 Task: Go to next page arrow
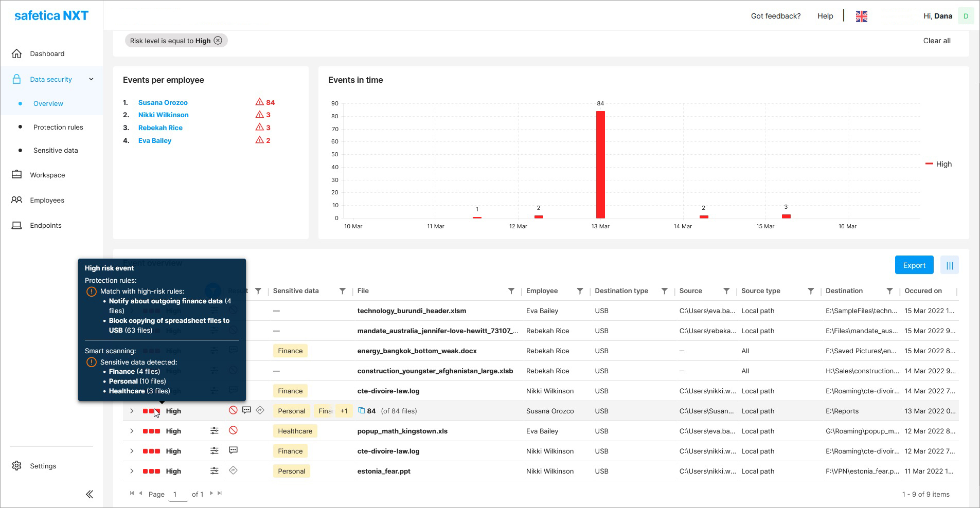(x=211, y=494)
